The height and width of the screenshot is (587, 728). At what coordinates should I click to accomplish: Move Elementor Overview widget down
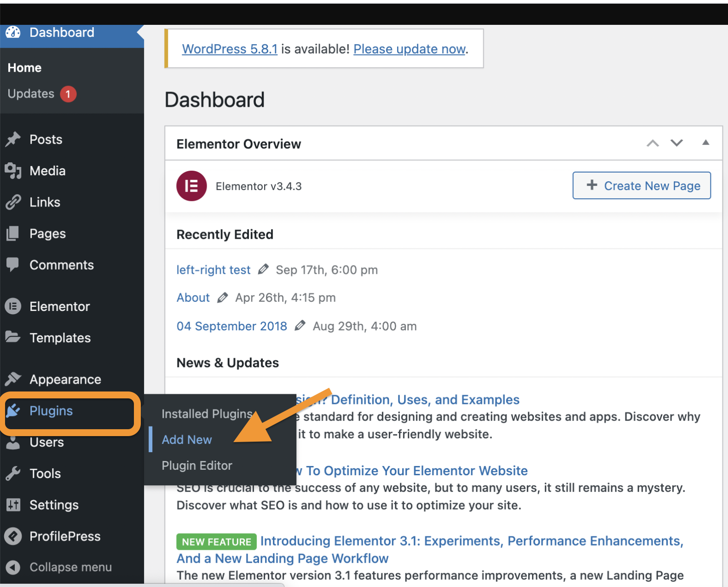(676, 143)
